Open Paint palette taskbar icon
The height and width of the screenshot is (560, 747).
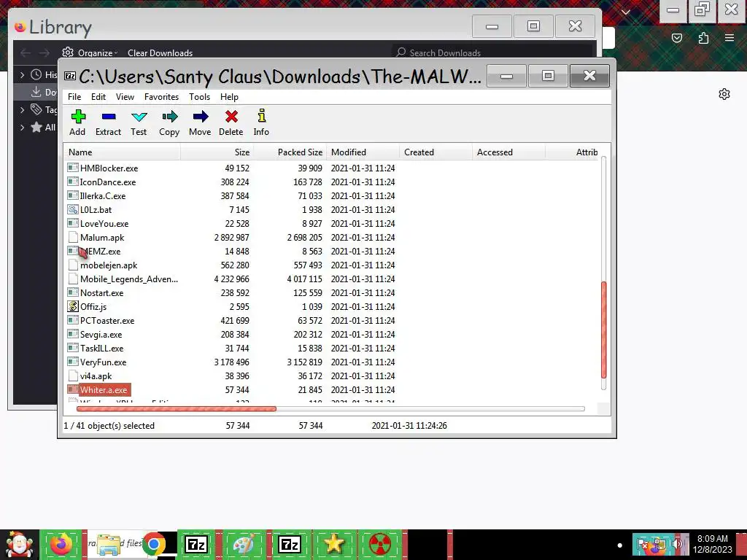(244, 544)
